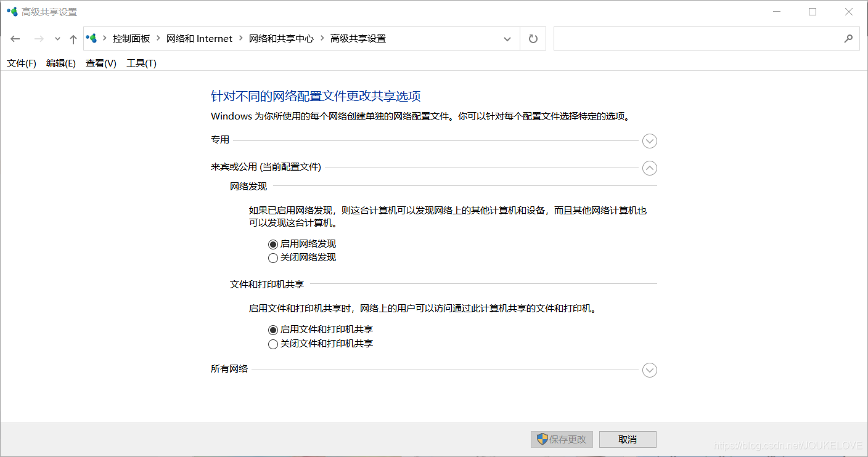The width and height of the screenshot is (868, 457).
Task: Click the 保存更改 button
Action: pyautogui.click(x=562, y=439)
